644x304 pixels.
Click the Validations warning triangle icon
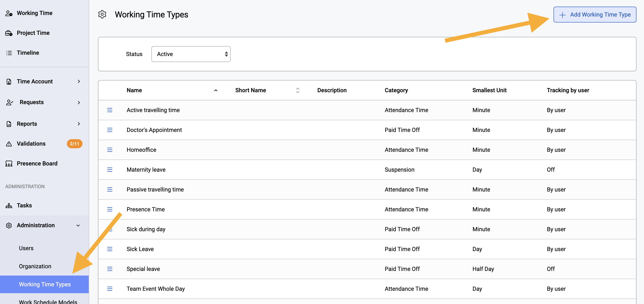[x=9, y=144]
